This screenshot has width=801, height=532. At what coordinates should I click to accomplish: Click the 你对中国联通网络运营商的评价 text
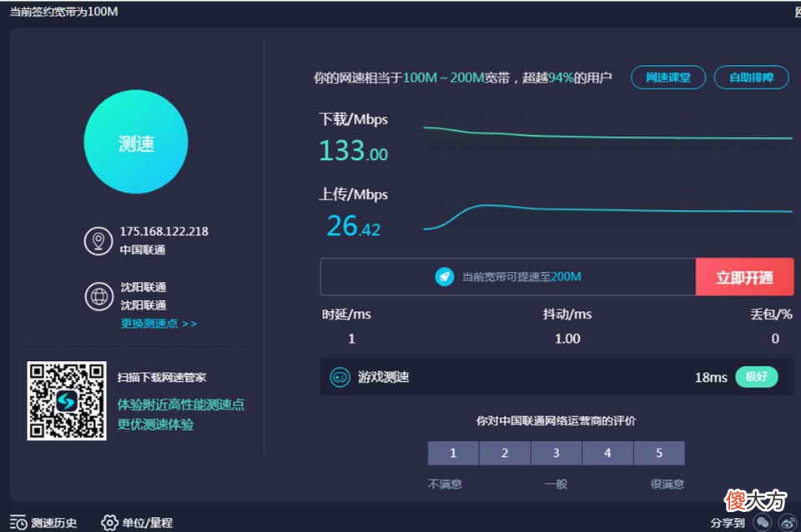556,421
